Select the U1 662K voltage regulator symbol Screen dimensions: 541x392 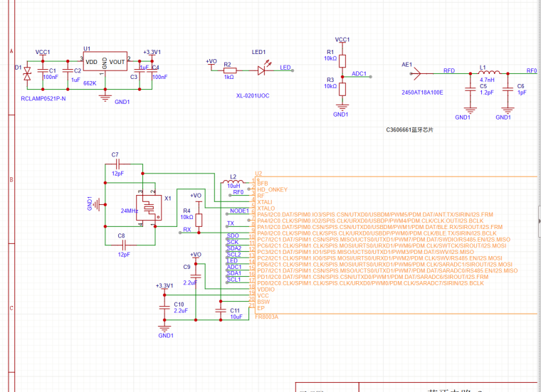pos(105,65)
